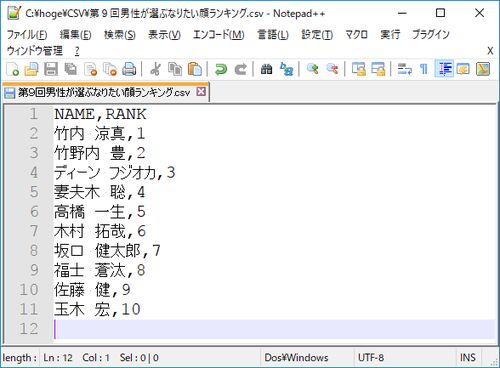Image resolution: width=500 pixels, height=368 pixels.
Task: Open the エンコード(M) menu
Action: [219, 34]
